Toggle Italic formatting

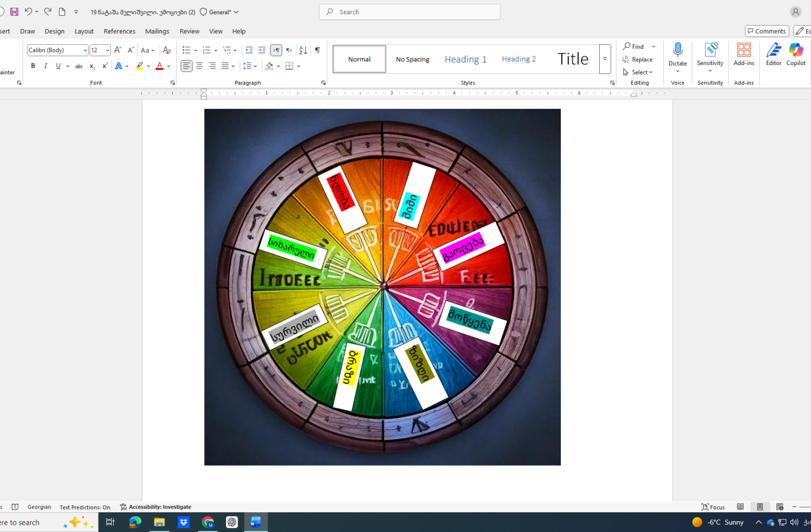coord(45,66)
